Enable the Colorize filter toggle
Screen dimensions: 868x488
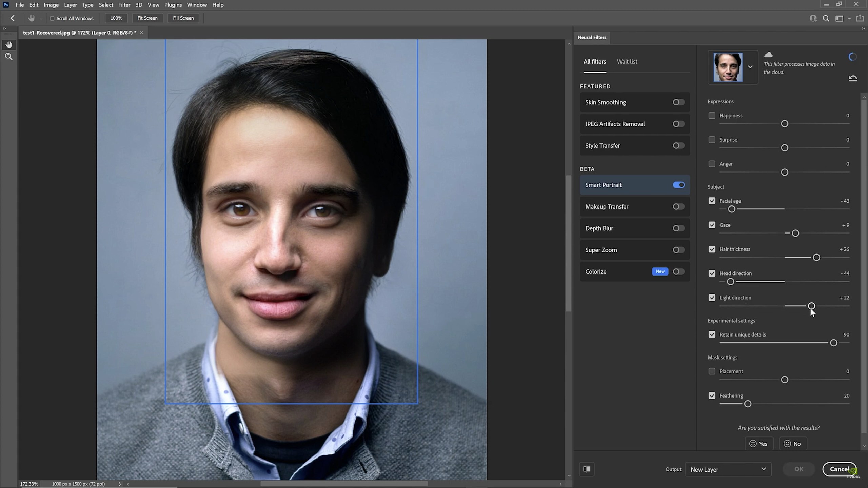tap(678, 272)
